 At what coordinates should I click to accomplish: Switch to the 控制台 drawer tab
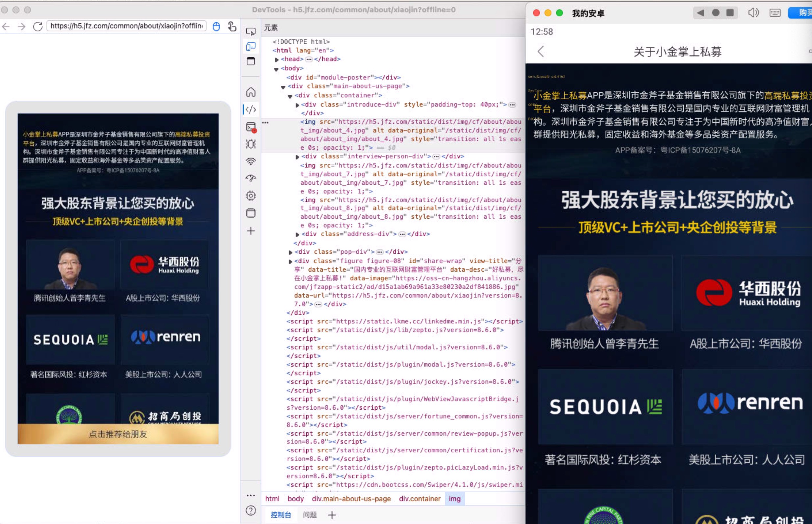(281, 515)
